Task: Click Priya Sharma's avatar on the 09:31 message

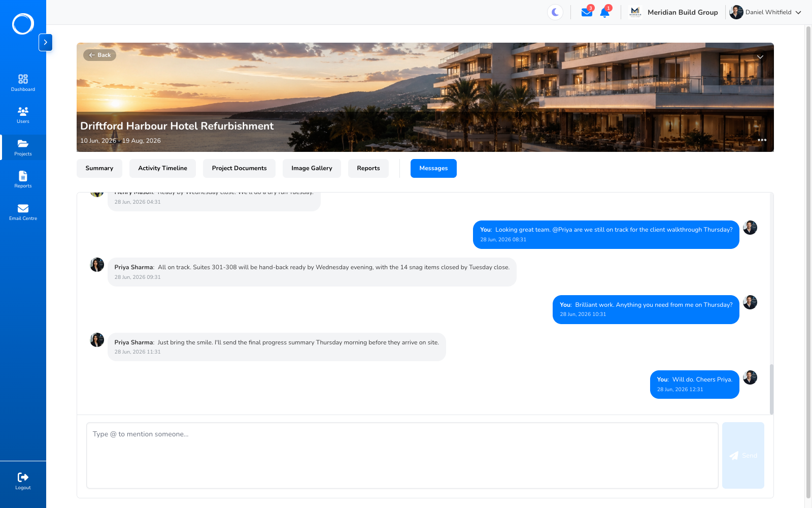Action: click(97, 265)
